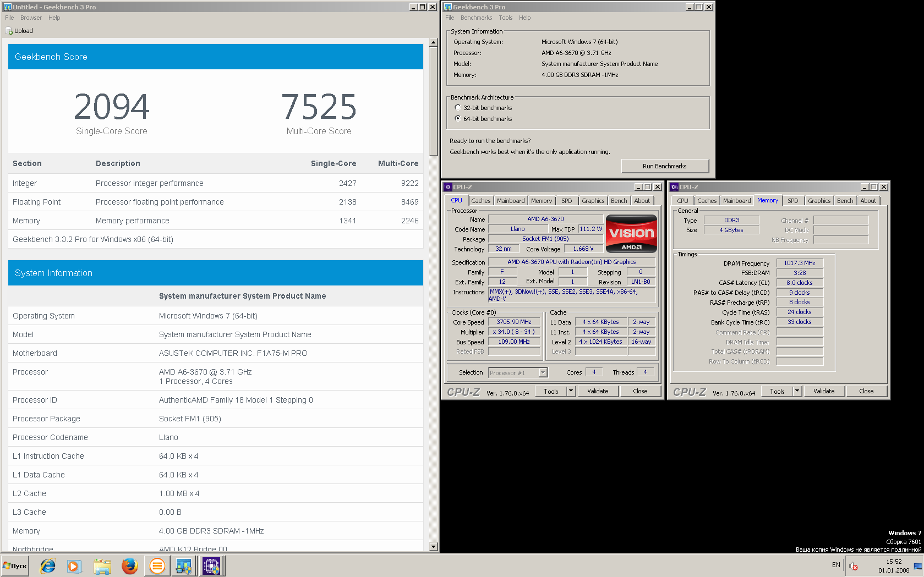
Task: Open Windows Media Player from the taskbar
Action: pos(74,565)
